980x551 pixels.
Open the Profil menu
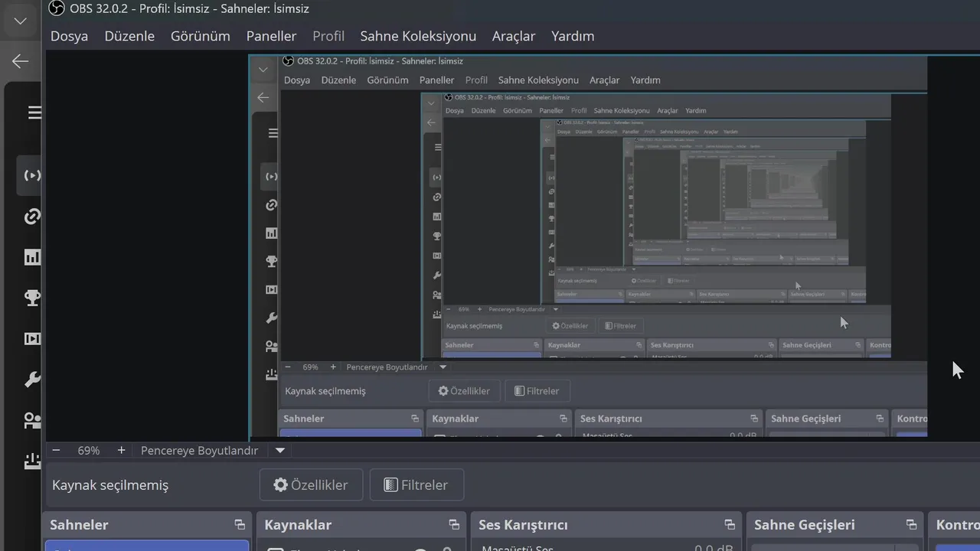click(328, 36)
